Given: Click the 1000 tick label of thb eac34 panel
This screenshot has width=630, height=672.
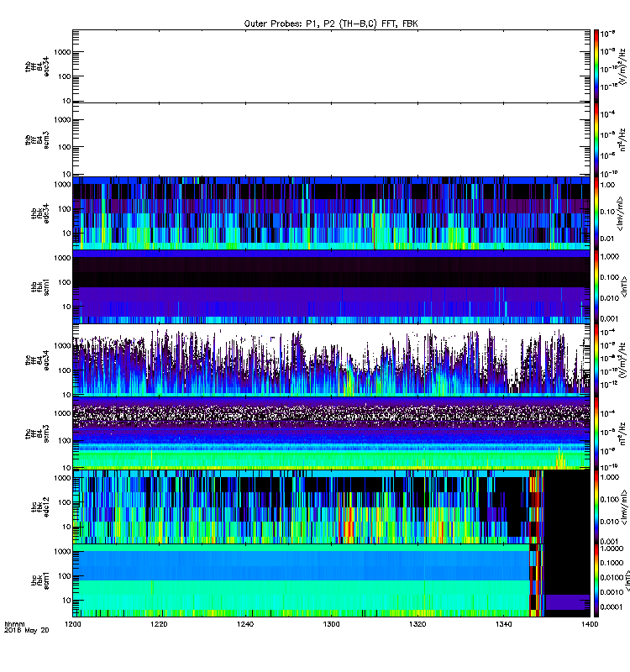Looking at the screenshot, I should [62, 52].
